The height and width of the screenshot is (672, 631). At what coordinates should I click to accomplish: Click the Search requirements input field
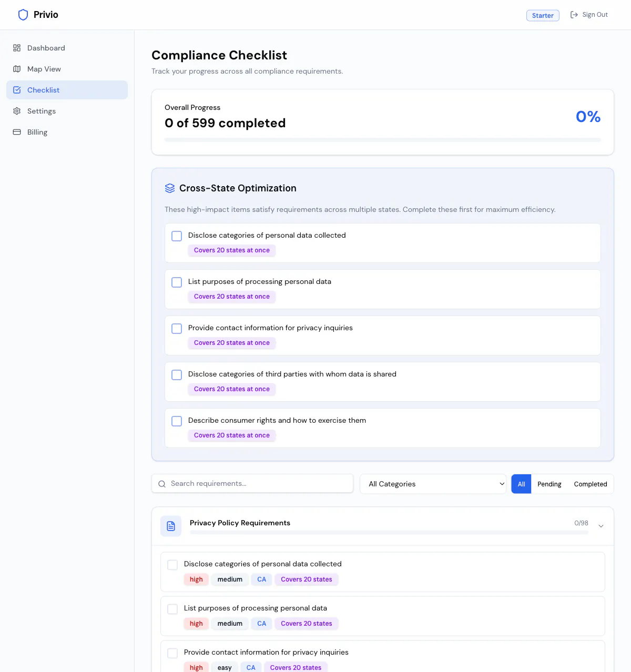252,484
